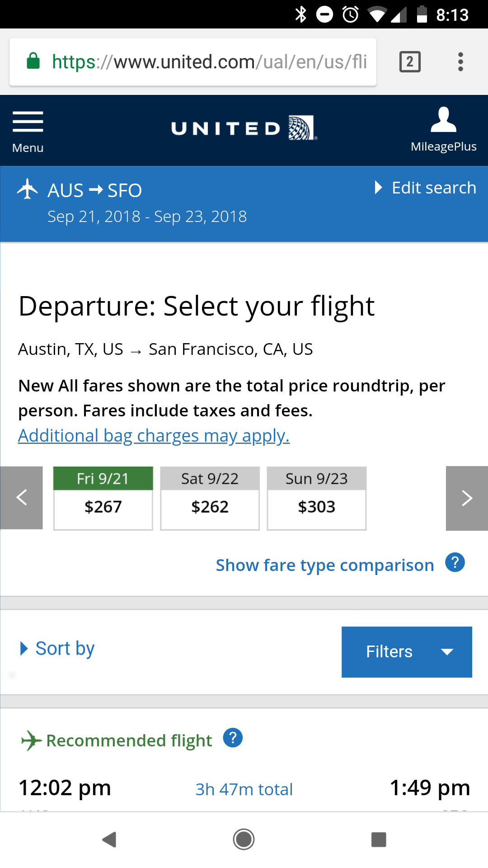Viewport: 488px width, 868px height.
Task: Click the help icon next to Recommended flight
Action: [x=233, y=738]
